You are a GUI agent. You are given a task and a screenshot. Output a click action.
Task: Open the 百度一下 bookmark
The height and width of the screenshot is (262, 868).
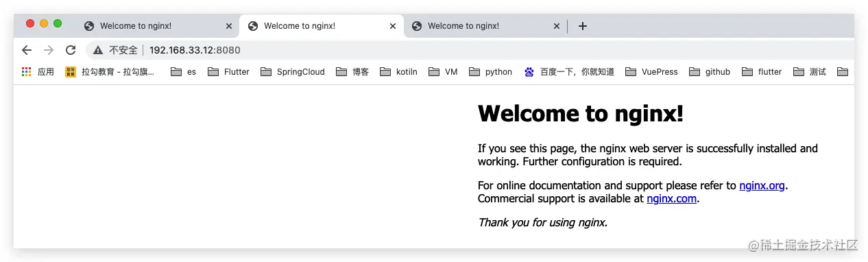click(x=568, y=71)
